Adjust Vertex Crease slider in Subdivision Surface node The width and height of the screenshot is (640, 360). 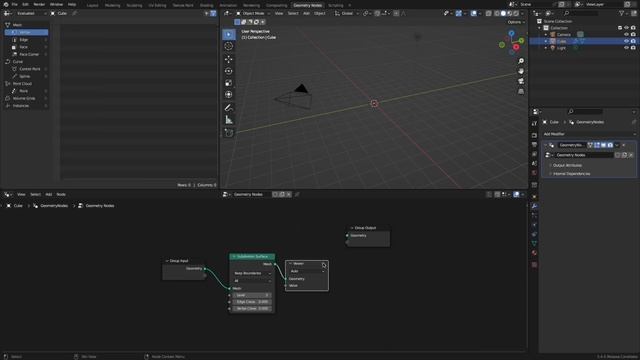[x=252, y=309]
